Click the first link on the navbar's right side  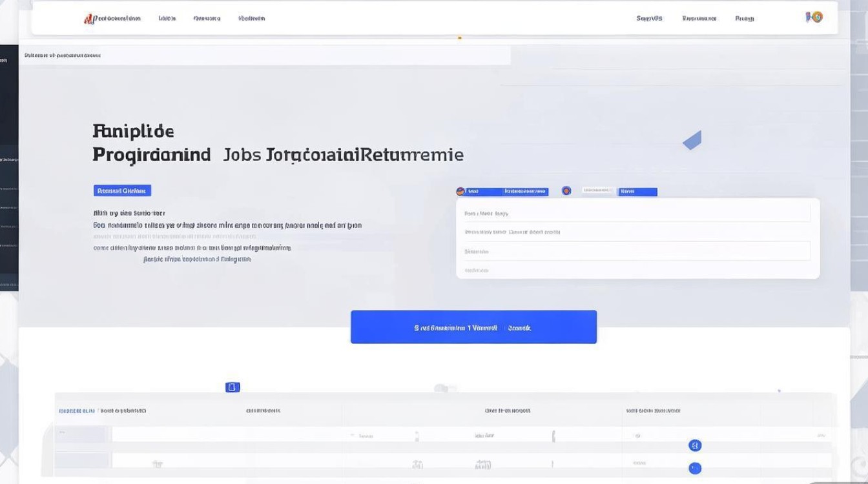click(x=649, y=19)
